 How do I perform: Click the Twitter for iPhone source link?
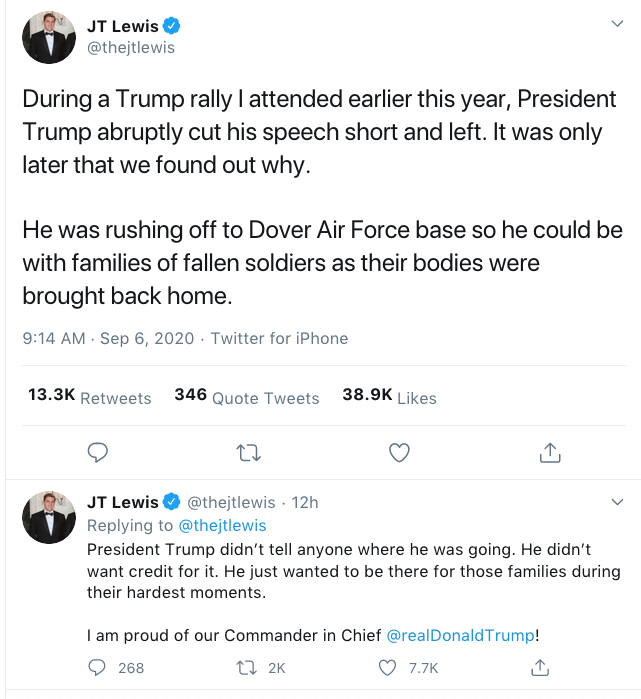point(279,338)
